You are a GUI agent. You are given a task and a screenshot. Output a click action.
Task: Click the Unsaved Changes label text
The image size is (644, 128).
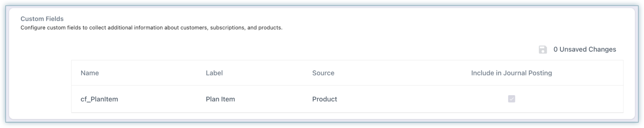coord(588,49)
